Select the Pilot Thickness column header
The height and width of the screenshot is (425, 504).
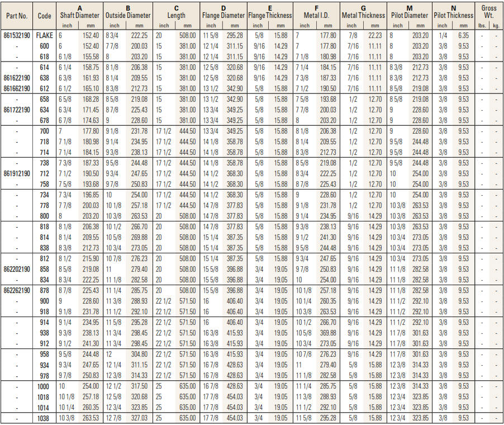tap(454, 16)
